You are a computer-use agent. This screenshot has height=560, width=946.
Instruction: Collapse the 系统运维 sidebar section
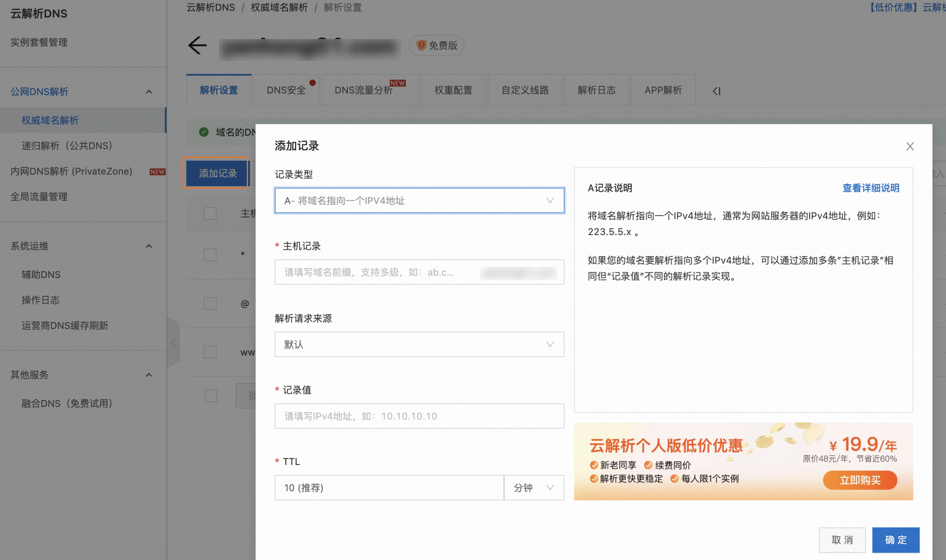pos(149,246)
